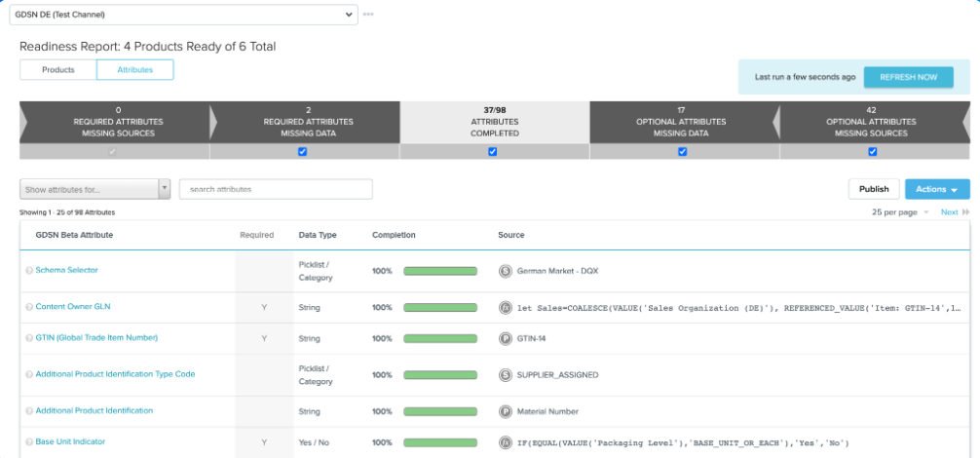Open the Actions dropdown menu
The image size is (980, 458).
[x=937, y=189]
